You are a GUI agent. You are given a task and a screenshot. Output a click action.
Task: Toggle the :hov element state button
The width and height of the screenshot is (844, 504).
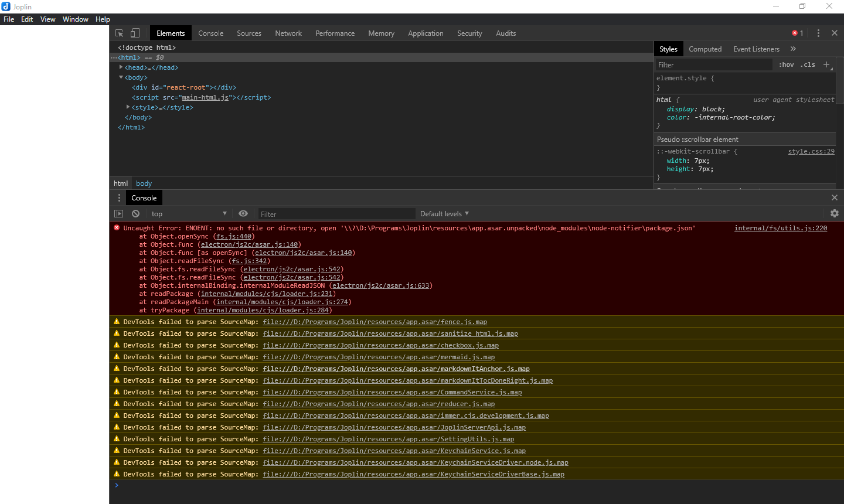[787, 64]
